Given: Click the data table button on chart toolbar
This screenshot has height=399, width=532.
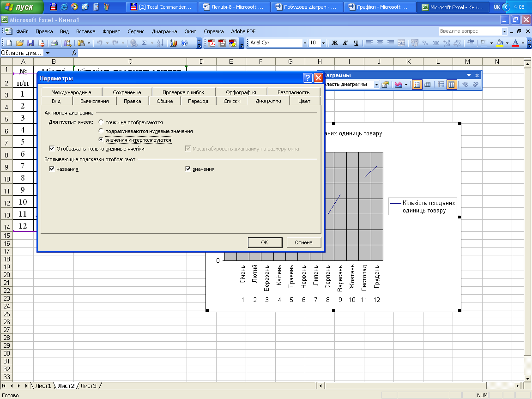Looking at the screenshot, I should (428, 85).
